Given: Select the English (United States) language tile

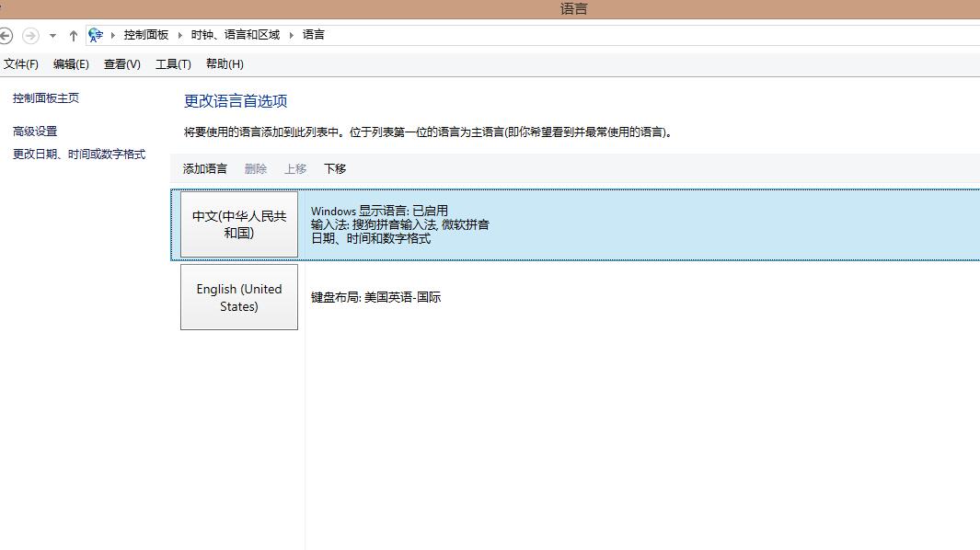Looking at the screenshot, I should click(x=239, y=297).
